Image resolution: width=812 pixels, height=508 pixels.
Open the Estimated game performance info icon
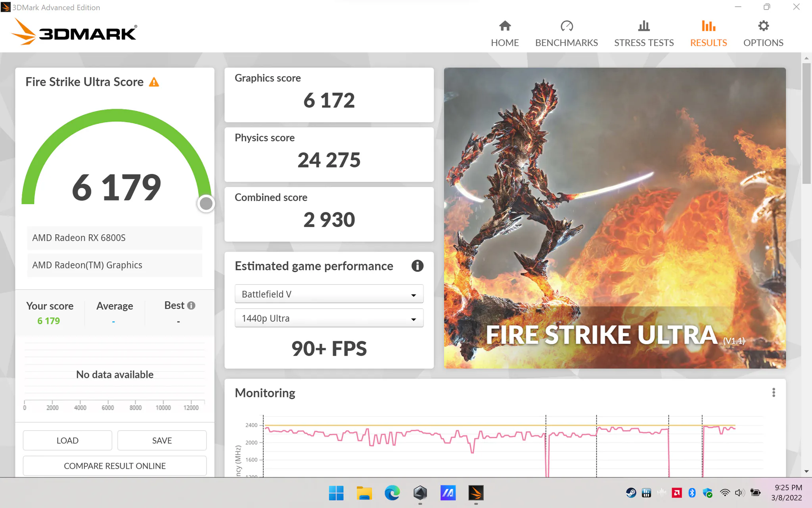coord(417,266)
